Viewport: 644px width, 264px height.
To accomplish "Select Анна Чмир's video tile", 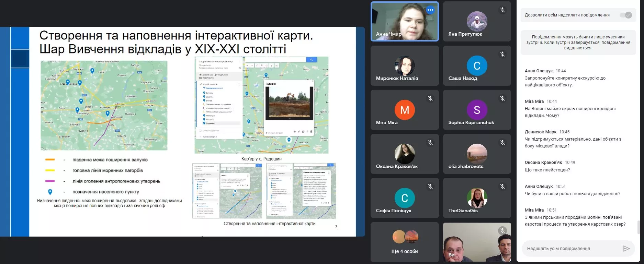I will coord(405,21).
